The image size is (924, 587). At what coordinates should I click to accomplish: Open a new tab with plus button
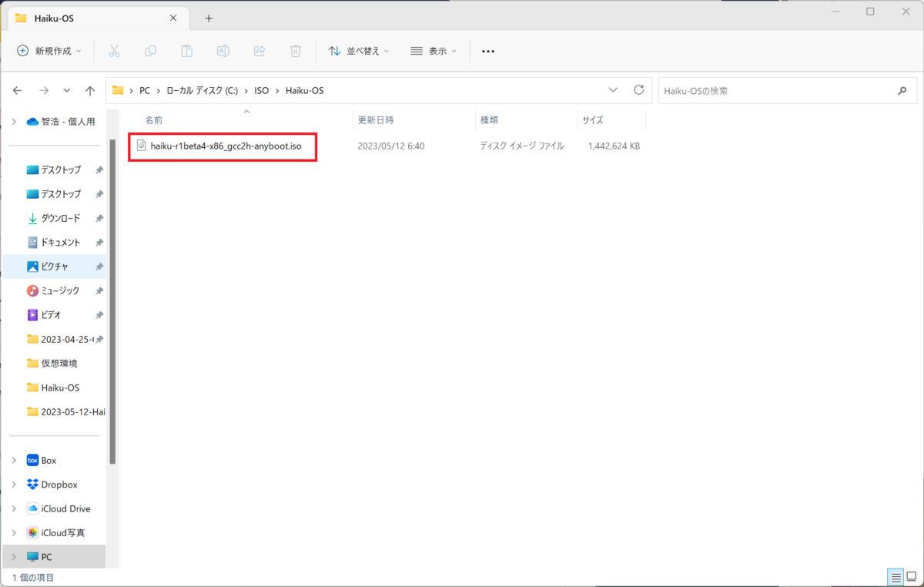[208, 18]
